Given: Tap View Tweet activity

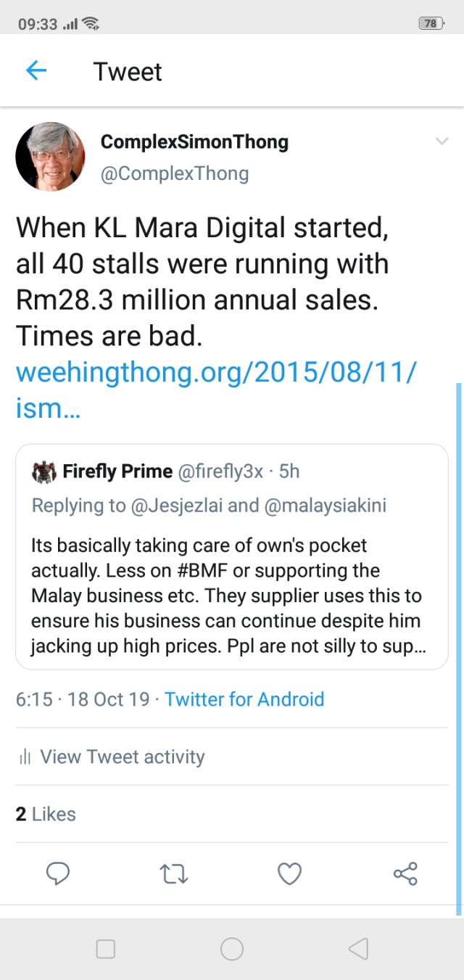Looking at the screenshot, I should (x=122, y=757).
